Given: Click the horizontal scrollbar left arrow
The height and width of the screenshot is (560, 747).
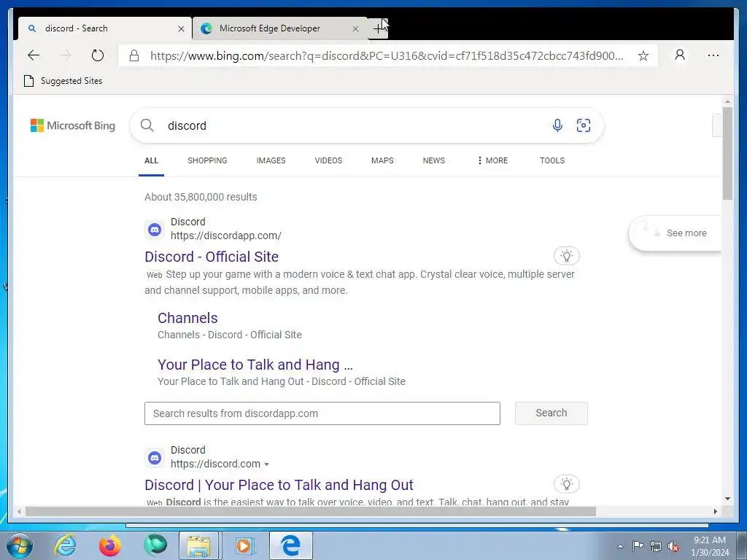Looking at the screenshot, I should tap(19, 511).
